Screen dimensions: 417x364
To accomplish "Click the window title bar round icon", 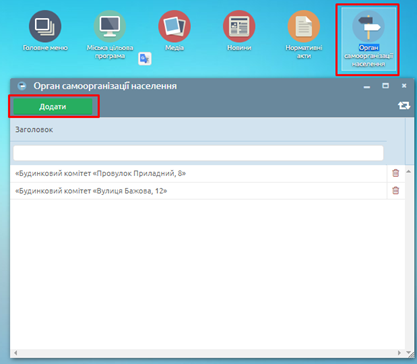I will pyautogui.click(x=22, y=86).
